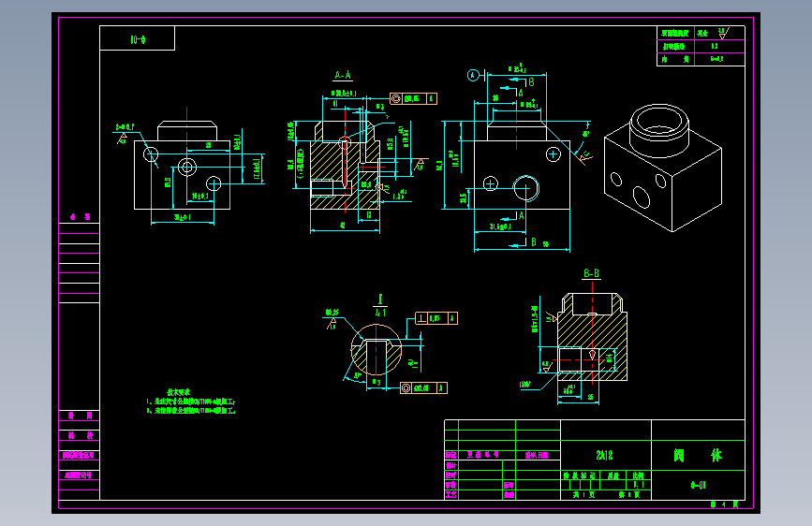This screenshot has width=812, height=526.
Task: Click the 底图总号 cell in left margin
Action: (79, 475)
